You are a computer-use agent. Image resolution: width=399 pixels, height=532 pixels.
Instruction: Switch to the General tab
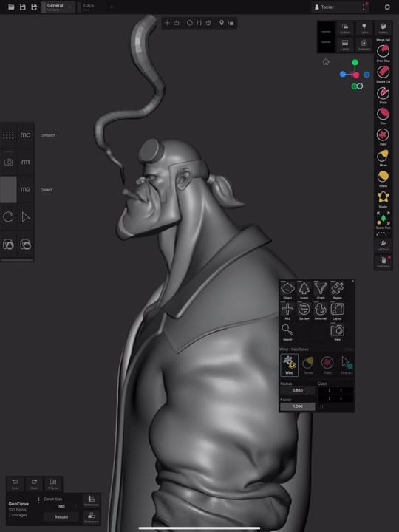[x=58, y=7]
